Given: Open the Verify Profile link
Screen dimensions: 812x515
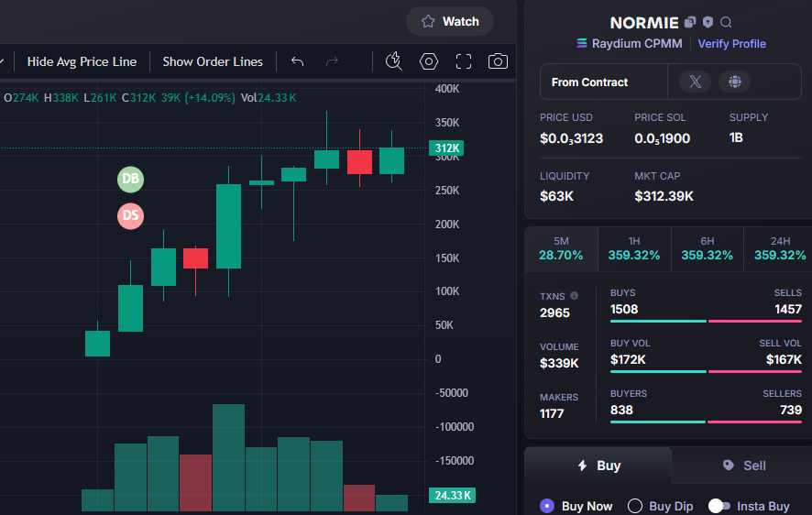Looking at the screenshot, I should click(731, 44).
